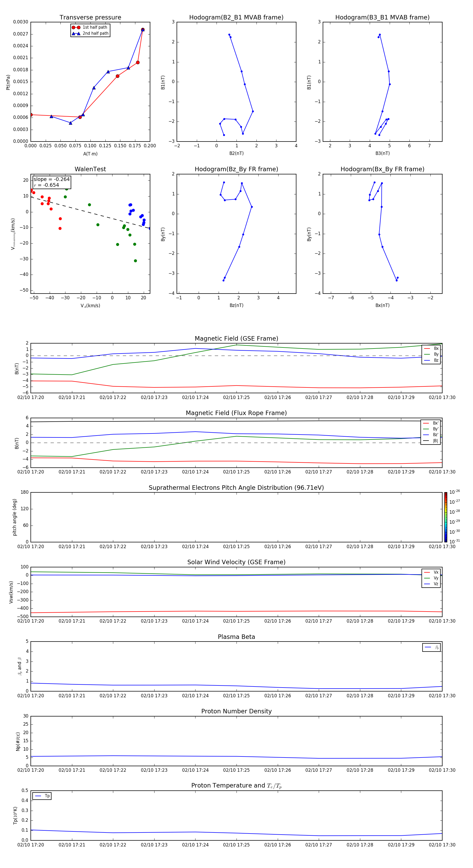Click the 'A(T·m)' x-axis label
The height and width of the screenshot is (868, 473).
click(x=90, y=154)
